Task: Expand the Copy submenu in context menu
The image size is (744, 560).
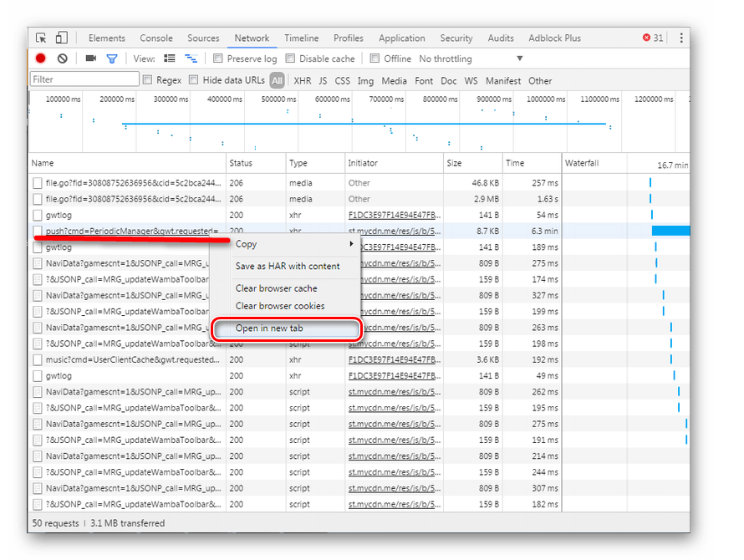Action: coord(293,244)
